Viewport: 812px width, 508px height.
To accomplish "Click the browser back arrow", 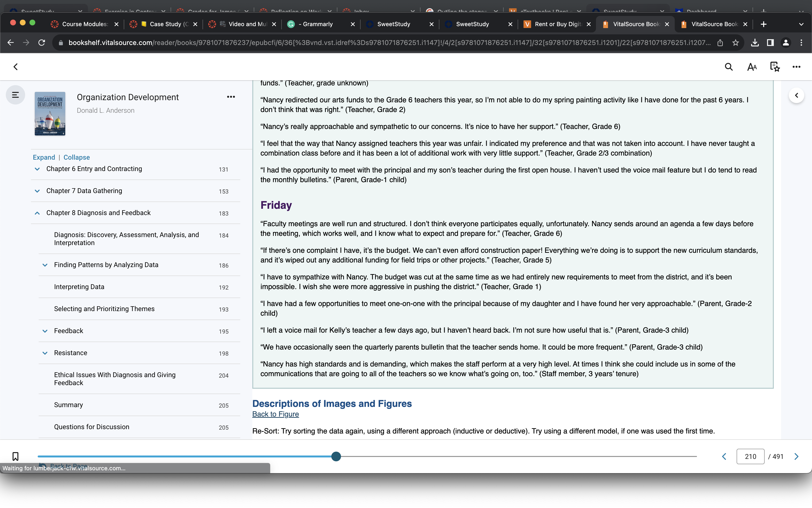I will click(10, 43).
